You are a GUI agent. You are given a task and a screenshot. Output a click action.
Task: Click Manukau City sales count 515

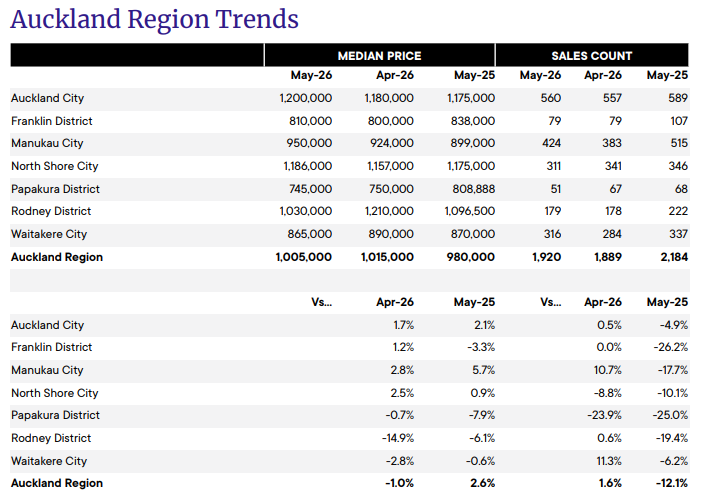[x=679, y=143]
